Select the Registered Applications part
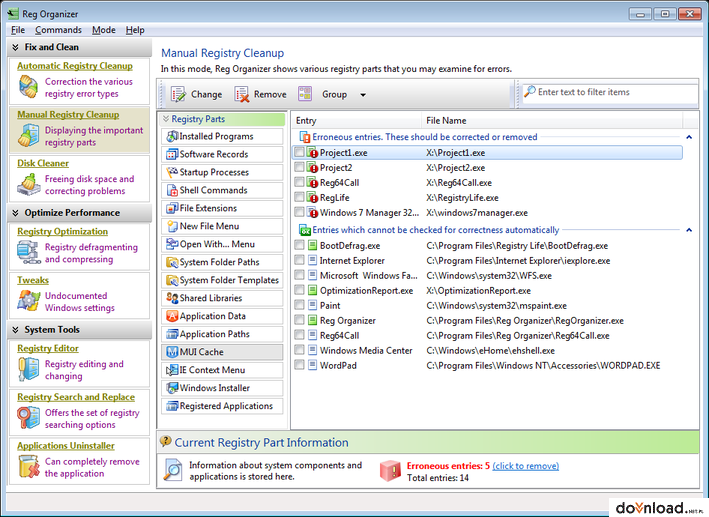 pyautogui.click(x=222, y=406)
